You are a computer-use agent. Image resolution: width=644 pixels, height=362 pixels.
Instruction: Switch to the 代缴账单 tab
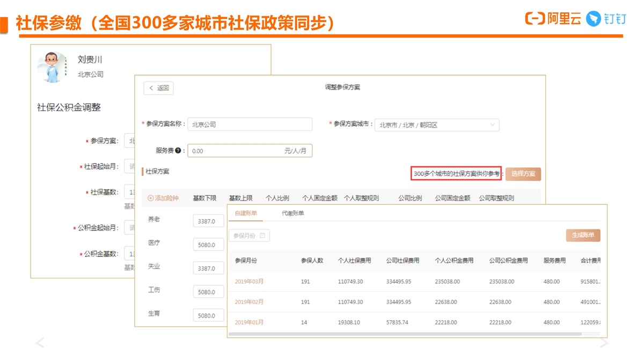point(293,213)
